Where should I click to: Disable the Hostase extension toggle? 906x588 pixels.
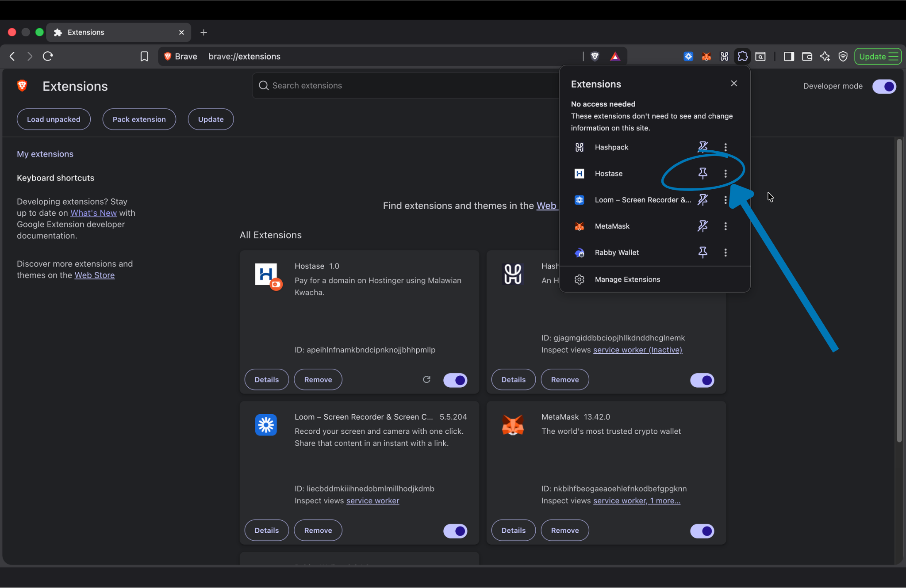455,380
